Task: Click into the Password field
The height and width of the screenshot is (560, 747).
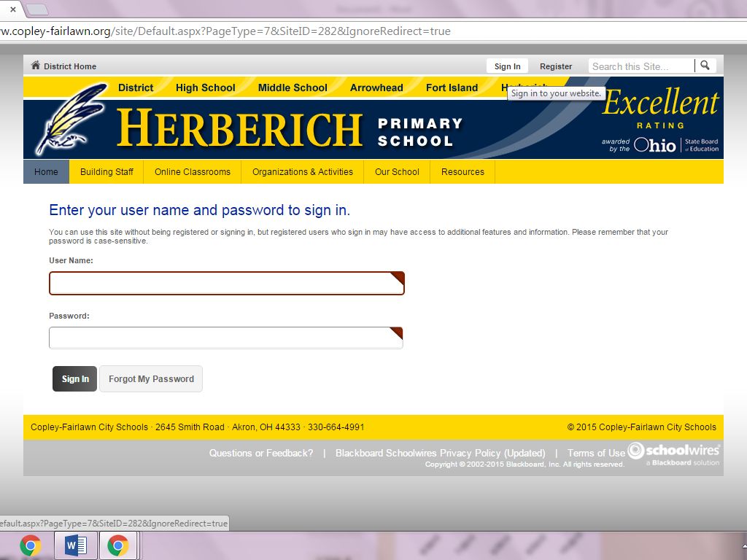Action: 225,338
